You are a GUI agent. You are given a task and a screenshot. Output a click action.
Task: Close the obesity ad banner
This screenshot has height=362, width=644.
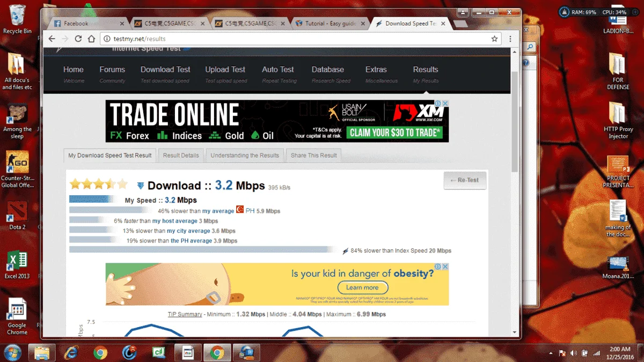point(445,267)
